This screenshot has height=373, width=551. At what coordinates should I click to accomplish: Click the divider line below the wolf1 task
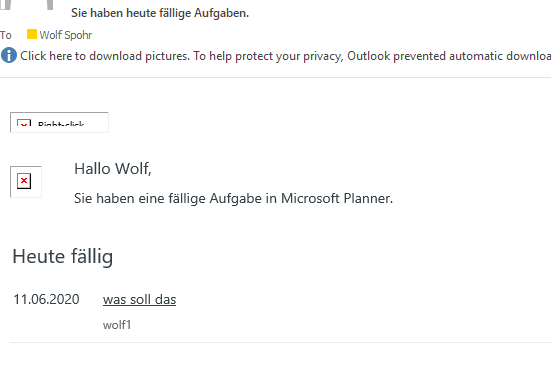[x=280, y=342]
